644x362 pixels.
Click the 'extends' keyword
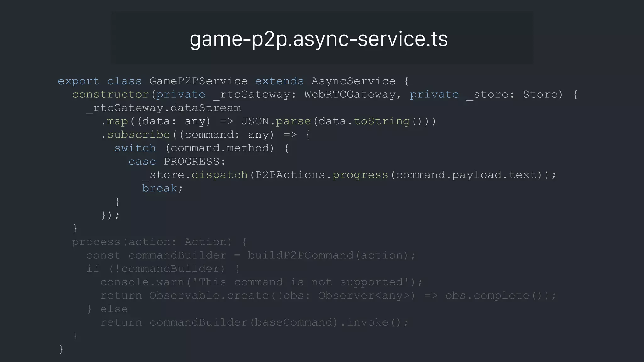click(x=279, y=81)
